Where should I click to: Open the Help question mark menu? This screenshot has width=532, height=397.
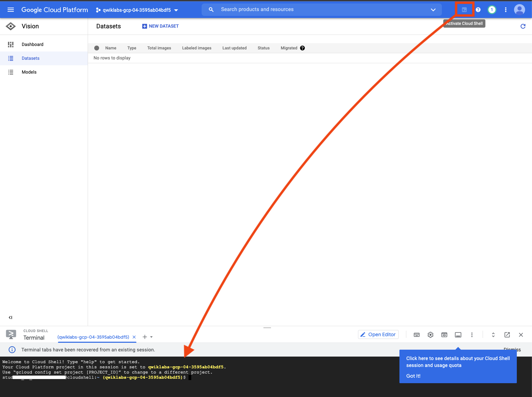pos(478,10)
